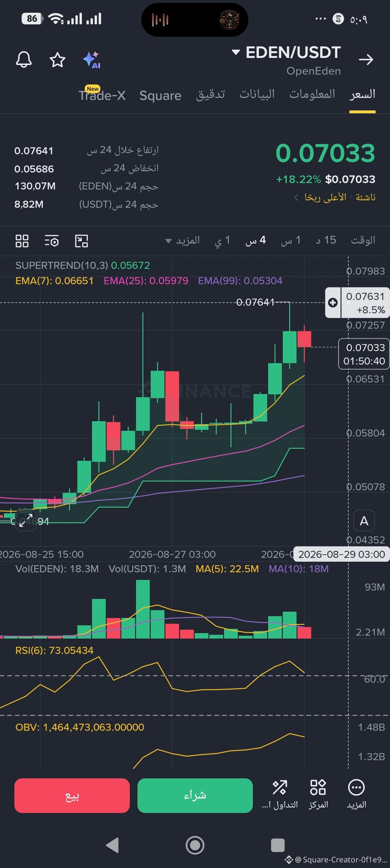
Task: Open the EDEN/USDT pair selector dropdown
Action: point(286,52)
